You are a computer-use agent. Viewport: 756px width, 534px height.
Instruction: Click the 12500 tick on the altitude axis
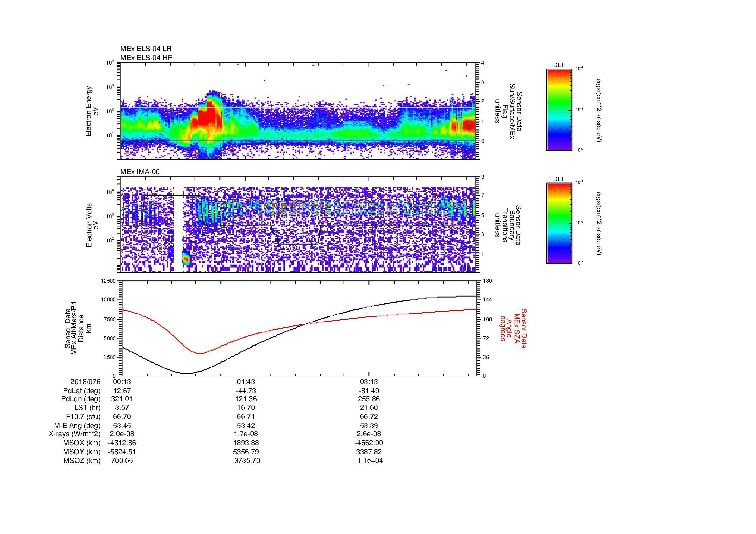tap(109, 281)
